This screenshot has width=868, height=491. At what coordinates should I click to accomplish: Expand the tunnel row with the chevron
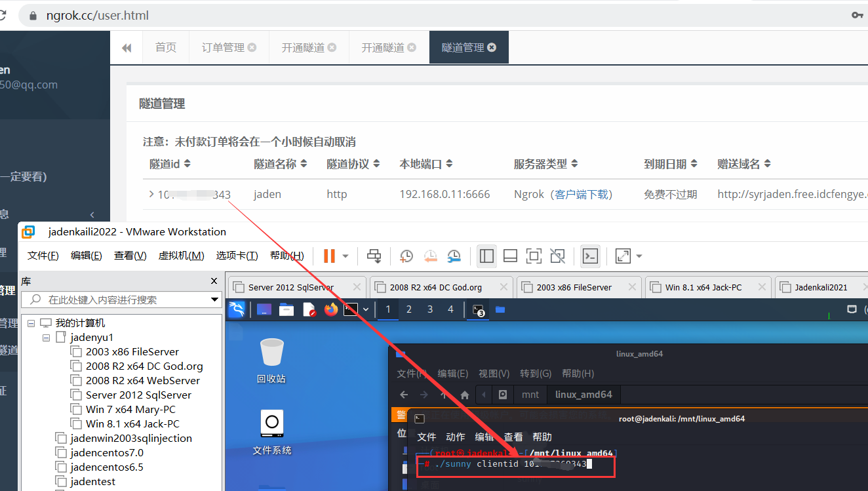[151, 194]
